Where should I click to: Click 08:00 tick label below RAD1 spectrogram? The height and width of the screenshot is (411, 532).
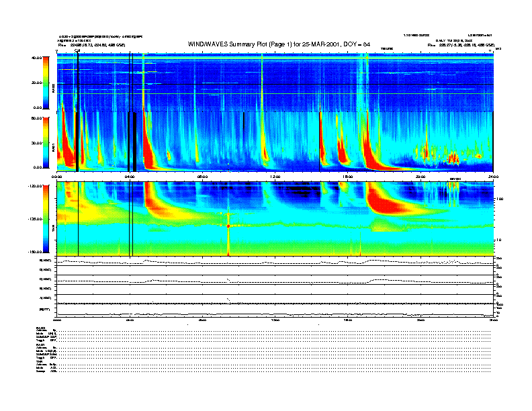pos(202,177)
